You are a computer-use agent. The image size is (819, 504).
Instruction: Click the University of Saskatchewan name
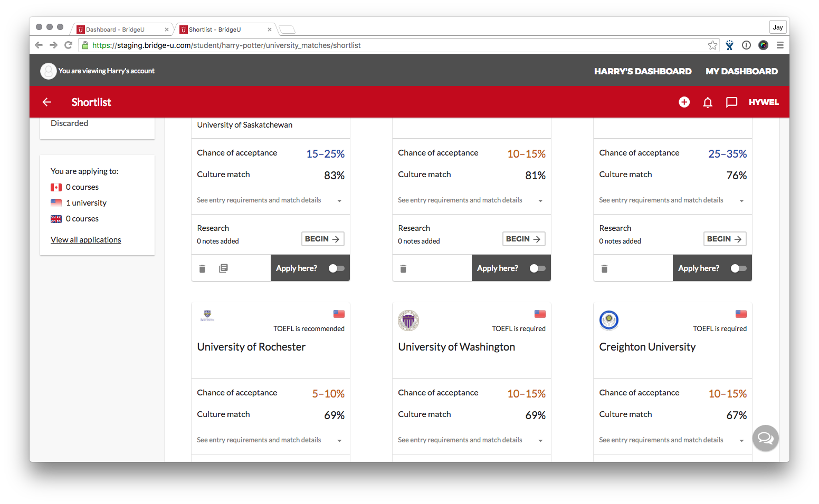pyautogui.click(x=245, y=125)
